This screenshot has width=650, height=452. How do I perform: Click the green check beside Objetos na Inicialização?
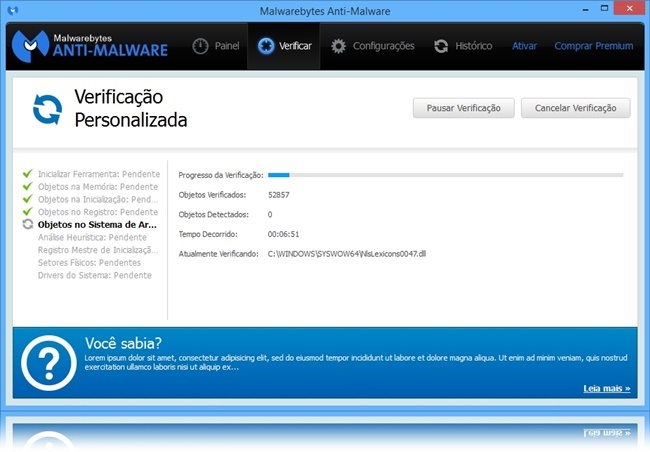coord(28,199)
